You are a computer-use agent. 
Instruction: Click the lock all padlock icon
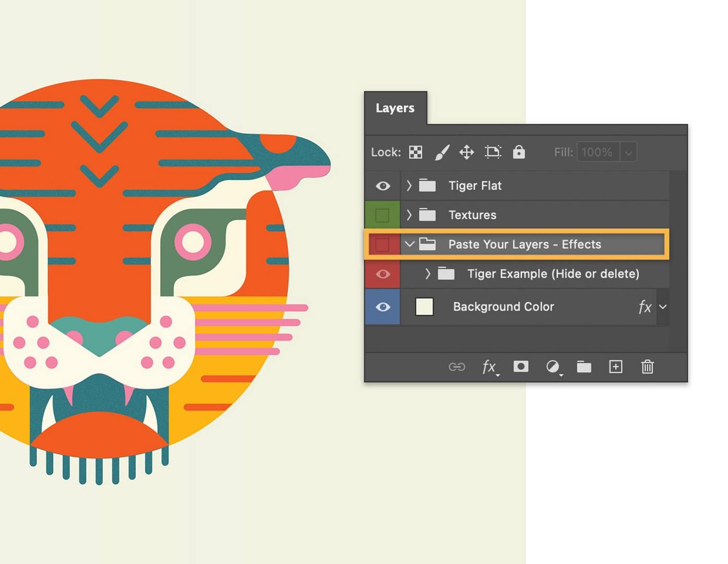[518, 152]
